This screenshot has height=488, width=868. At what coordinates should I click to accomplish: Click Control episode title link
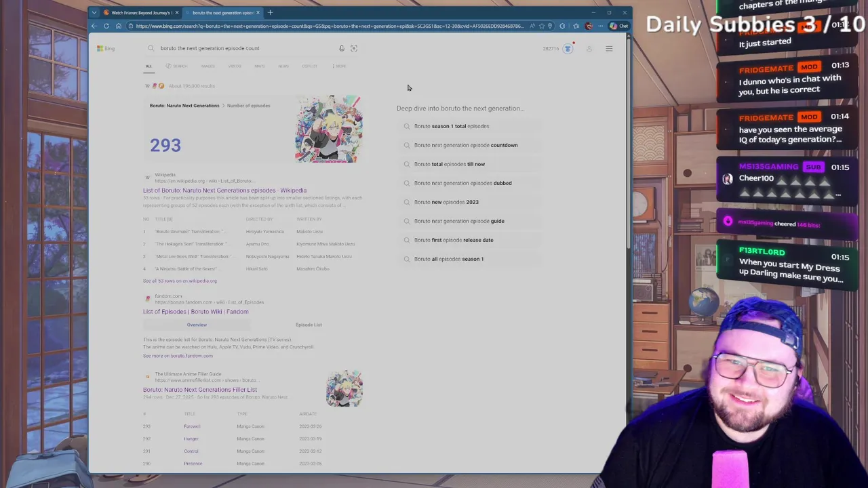pyautogui.click(x=191, y=451)
